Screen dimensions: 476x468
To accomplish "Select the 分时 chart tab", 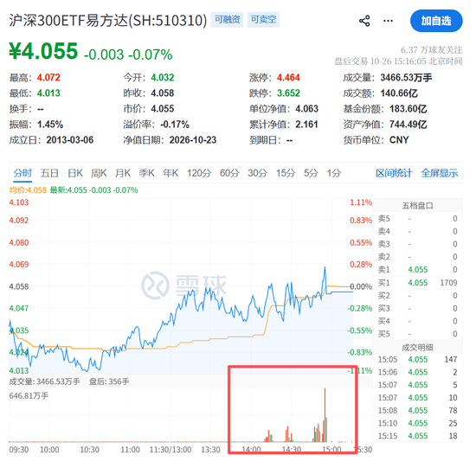I will coord(23,173).
